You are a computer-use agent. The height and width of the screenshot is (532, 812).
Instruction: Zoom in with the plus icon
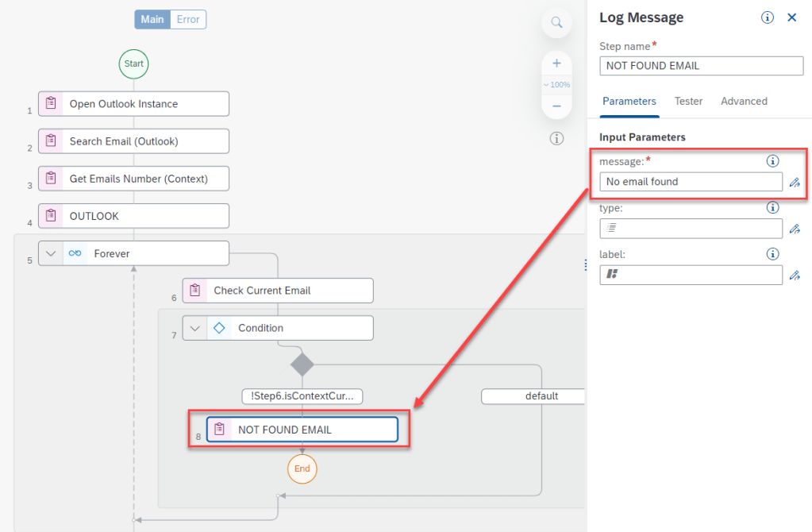tap(556, 64)
